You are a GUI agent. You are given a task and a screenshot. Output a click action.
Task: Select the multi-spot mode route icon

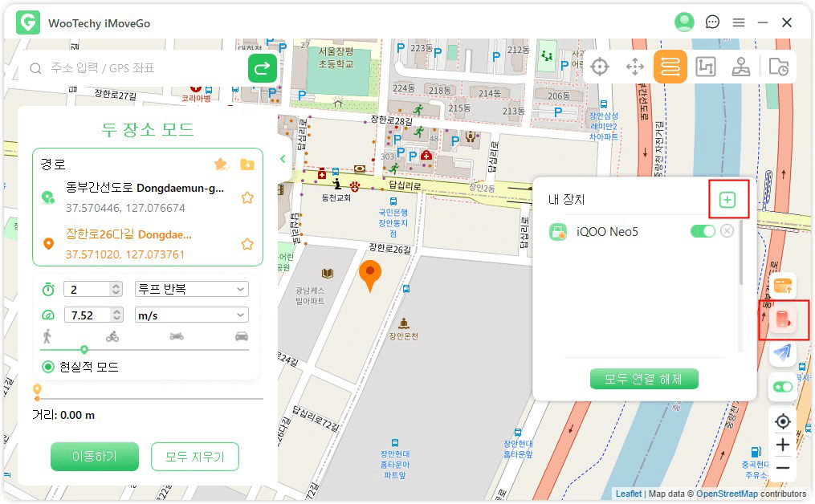pyautogui.click(x=705, y=67)
